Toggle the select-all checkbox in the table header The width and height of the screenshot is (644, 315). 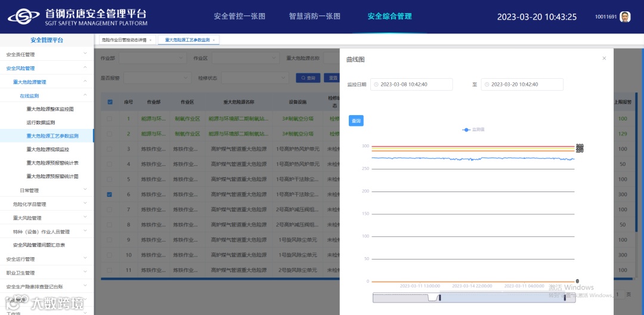coord(110,102)
